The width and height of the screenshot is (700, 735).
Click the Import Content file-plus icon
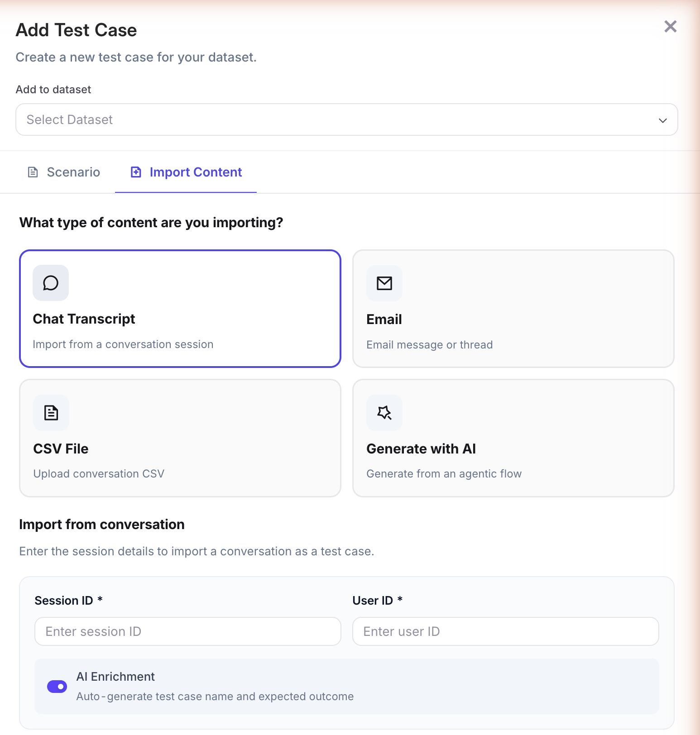pos(136,172)
